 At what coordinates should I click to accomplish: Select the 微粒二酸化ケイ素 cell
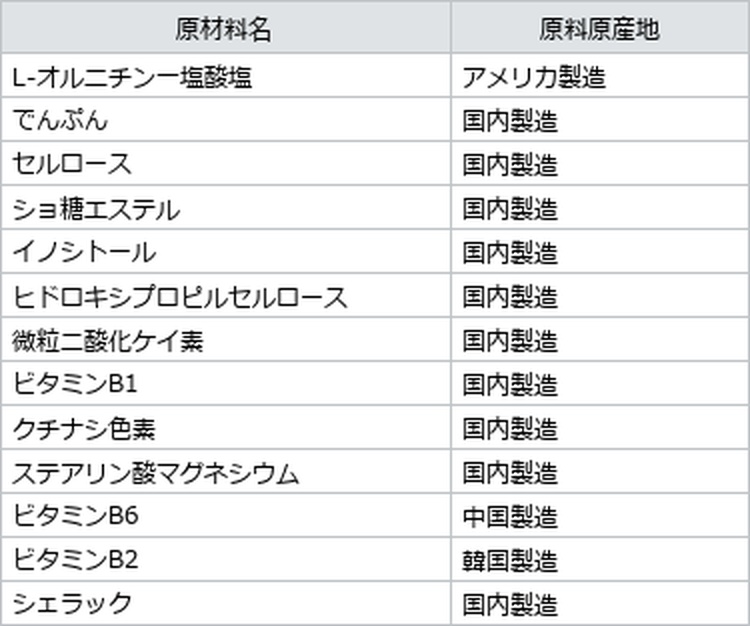tap(226, 340)
